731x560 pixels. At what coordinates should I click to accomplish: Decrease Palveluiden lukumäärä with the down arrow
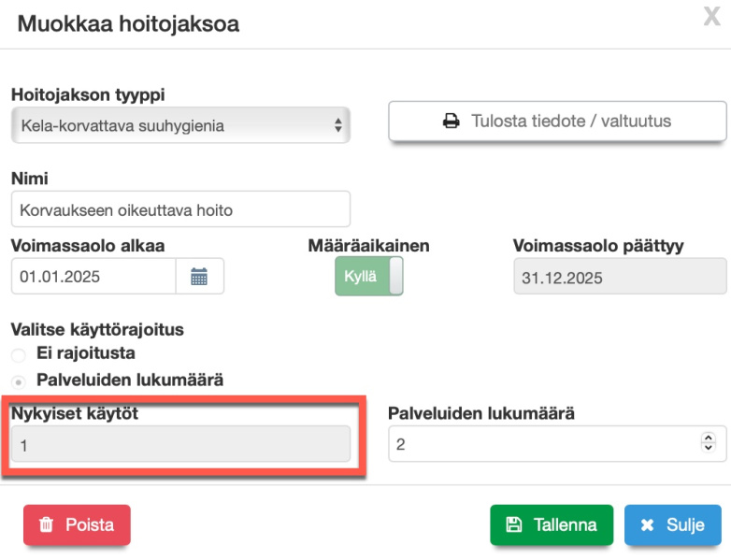coord(708,449)
